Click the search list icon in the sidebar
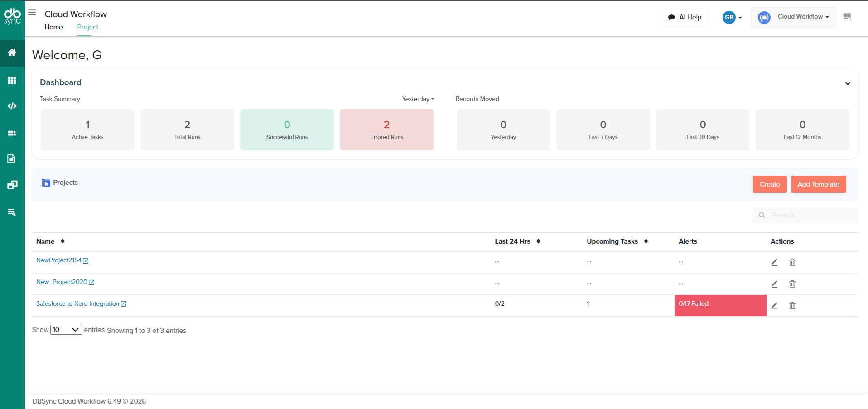Screen dimensions: 868x409 [x=12, y=212]
